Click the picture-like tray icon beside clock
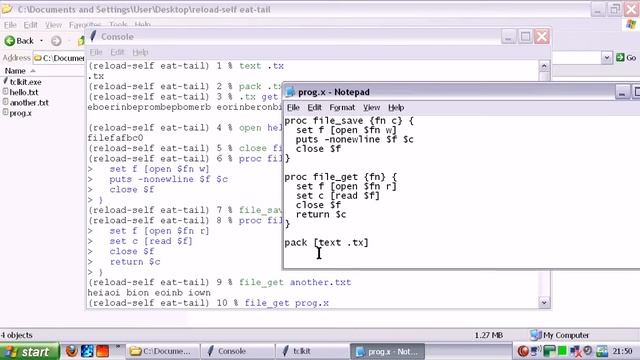Viewport: 640px width, 360px height. 602,351
